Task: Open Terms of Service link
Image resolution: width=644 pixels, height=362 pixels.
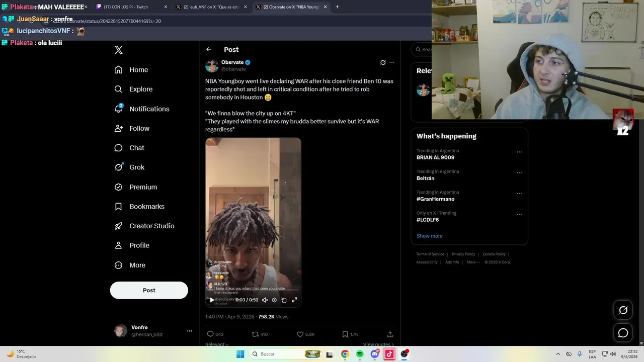Action: pos(430,254)
